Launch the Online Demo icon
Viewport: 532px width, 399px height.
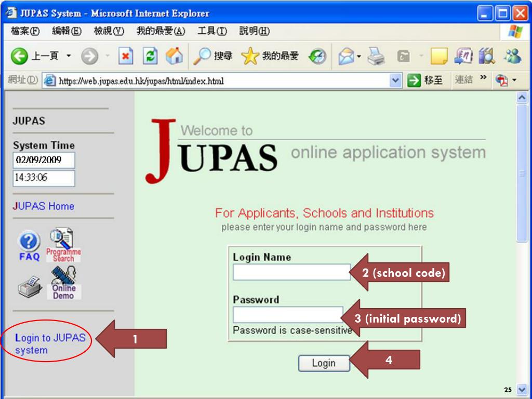point(64,283)
